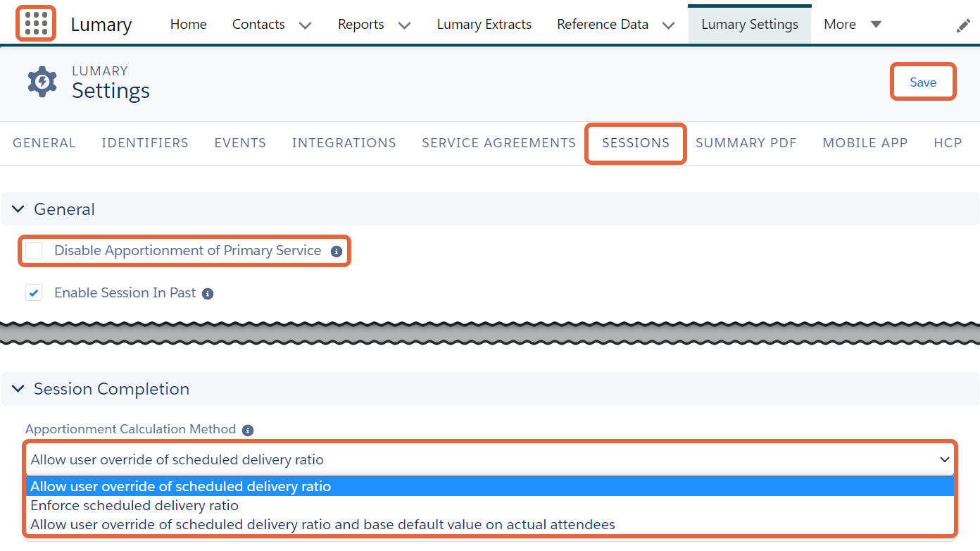Image resolution: width=980 pixels, height=551 pixels.
Task: Choose override and base default on actual attendees option
Action: click(x=490, y=525)
